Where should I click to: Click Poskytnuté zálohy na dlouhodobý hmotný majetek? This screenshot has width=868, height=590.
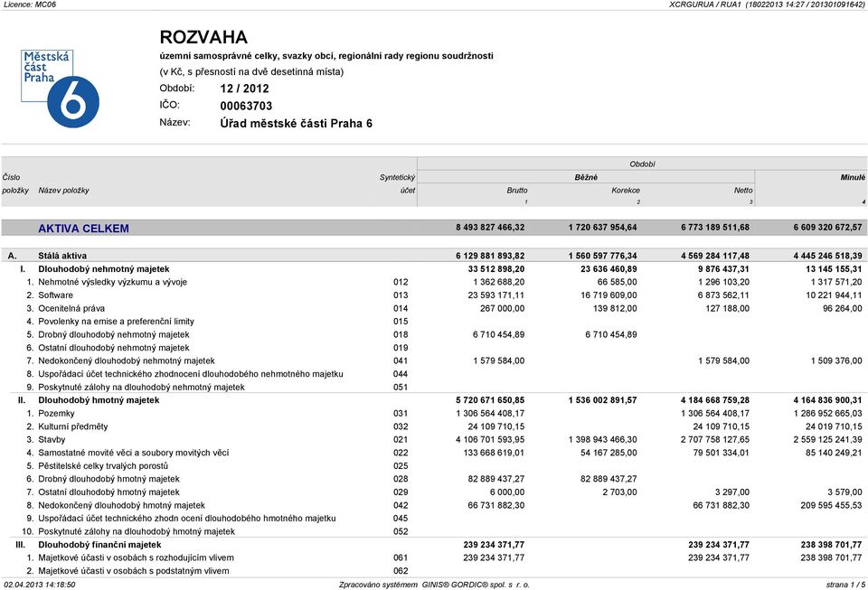click(x=137, y=531)
